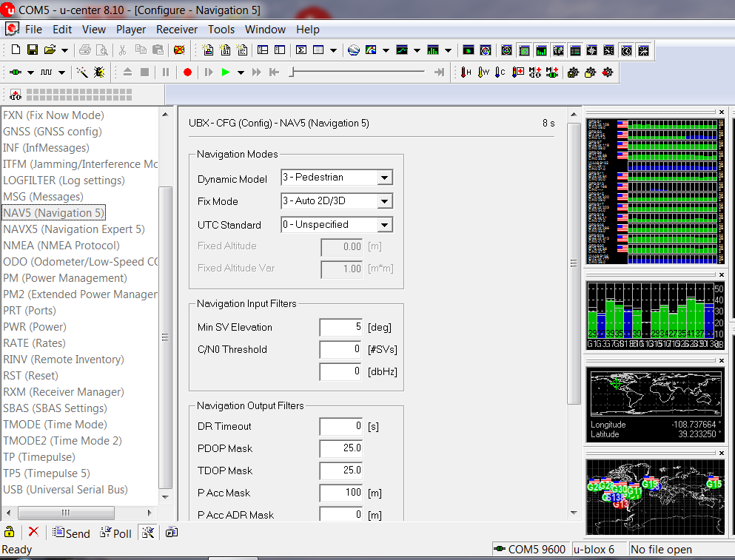Click the debug bug icon
Image resolution: width=735 pixels, height=560 pixels.
(98, 72)
